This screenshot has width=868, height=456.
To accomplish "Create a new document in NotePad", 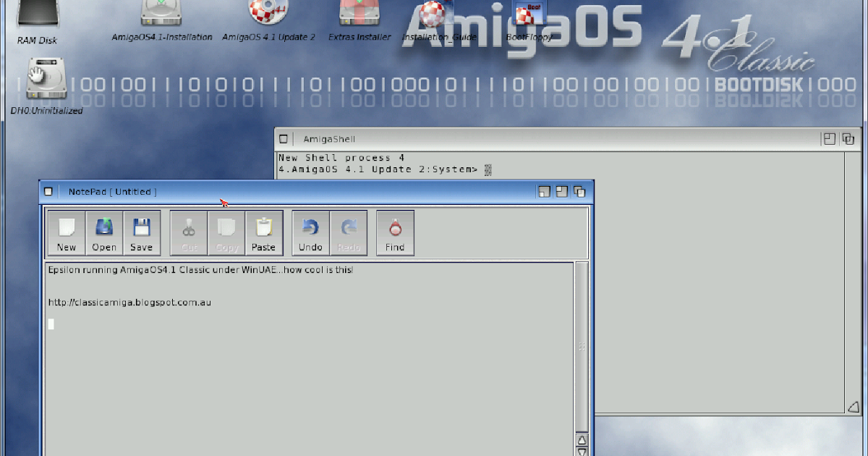I will pyautogui.click(x=66, y=232).
